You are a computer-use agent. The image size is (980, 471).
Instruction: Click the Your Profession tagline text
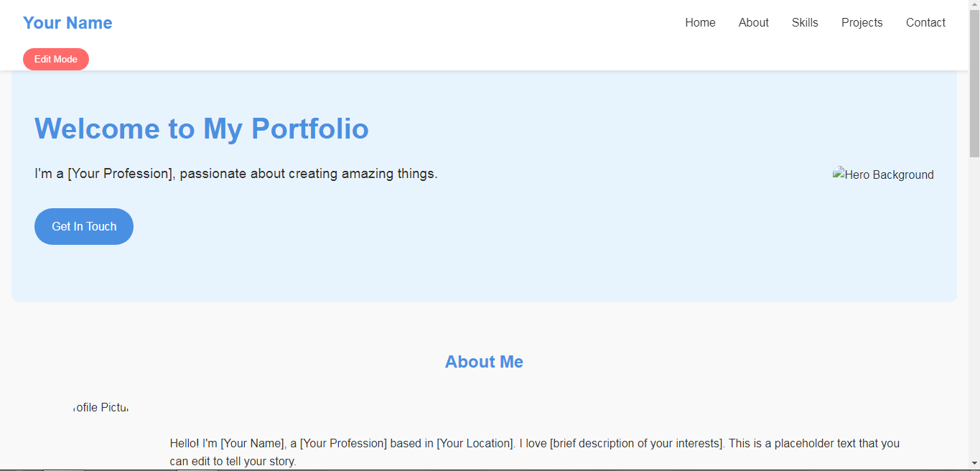235,174
